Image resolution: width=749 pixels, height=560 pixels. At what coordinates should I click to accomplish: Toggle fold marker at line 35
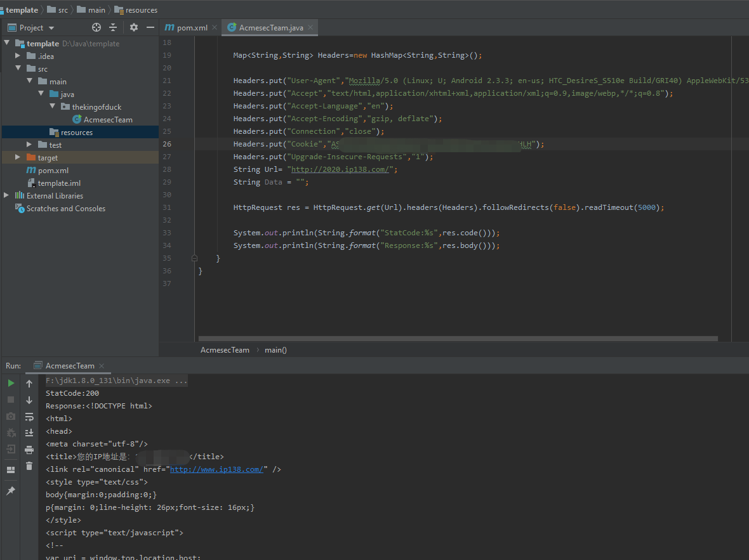(194, 258)
